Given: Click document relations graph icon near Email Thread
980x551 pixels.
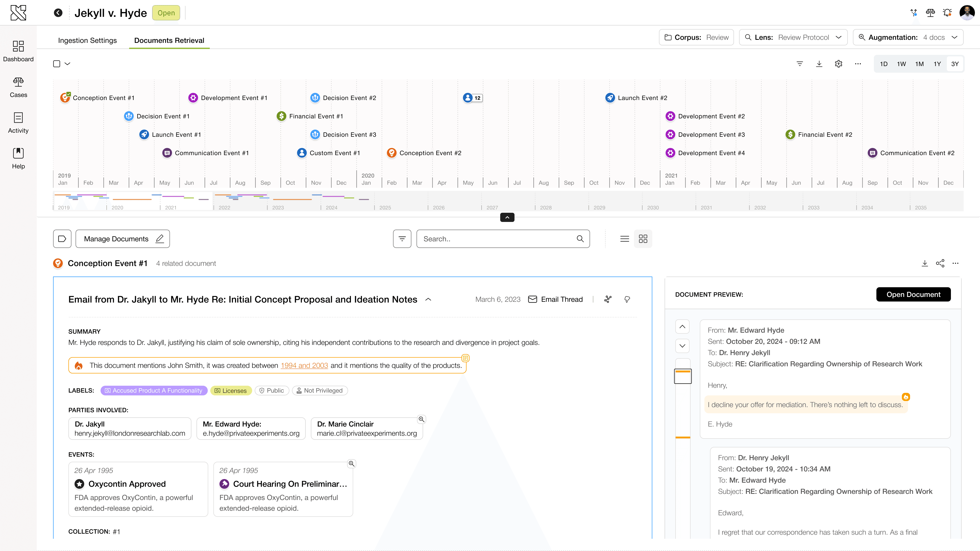Looking at the screenshot, I should (608, 299).
